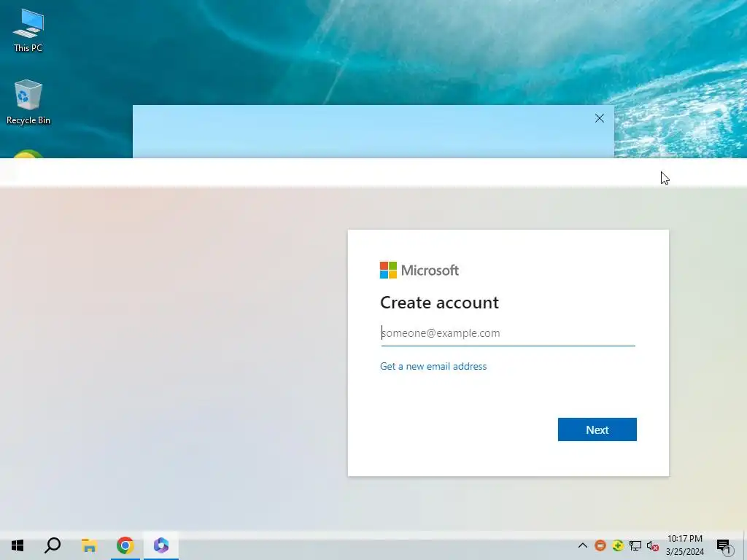Image resolution: width=747 pixels, height=560 pixels.
Task: Click the orange tray notification icon
Action: [x=600, y=545]
